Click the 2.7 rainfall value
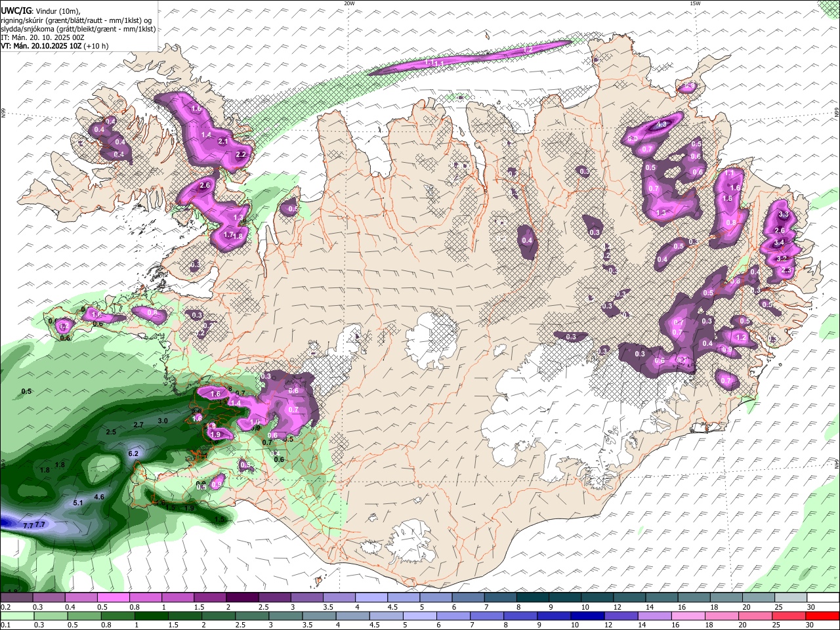The width and height of the screenshot is (840, 630). pos(138,425)
